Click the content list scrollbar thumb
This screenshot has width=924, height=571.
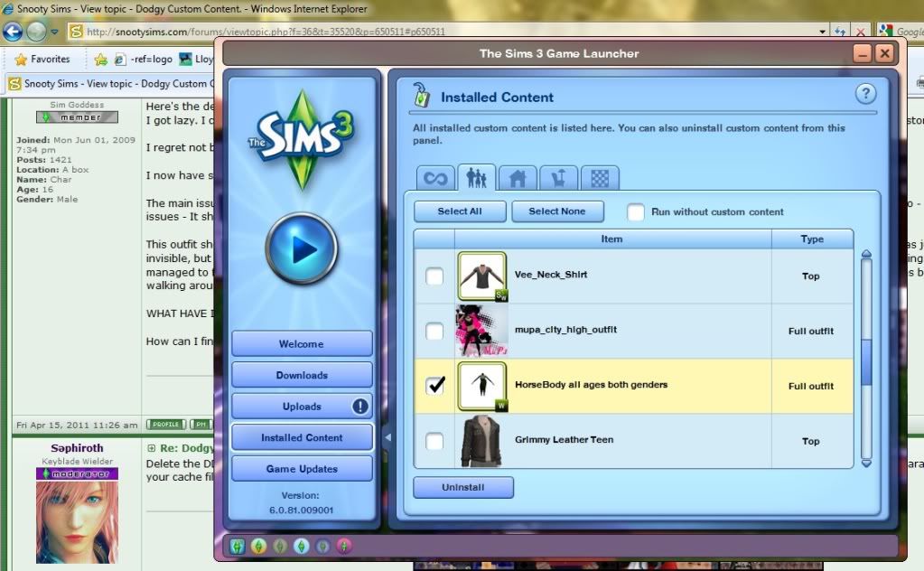(866, 362)
